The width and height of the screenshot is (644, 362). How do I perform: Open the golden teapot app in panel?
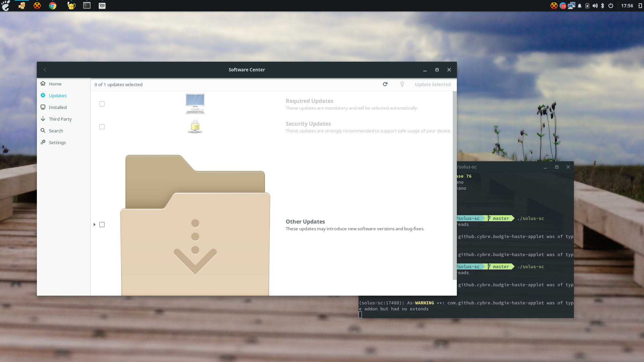click(x=71, y=6)
